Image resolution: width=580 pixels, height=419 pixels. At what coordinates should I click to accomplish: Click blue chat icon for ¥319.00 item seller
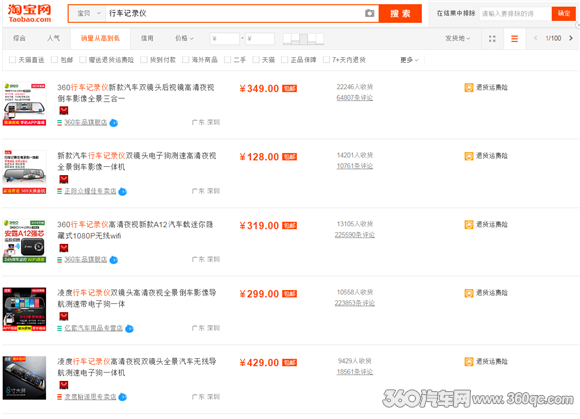click(x=114, y=260)
